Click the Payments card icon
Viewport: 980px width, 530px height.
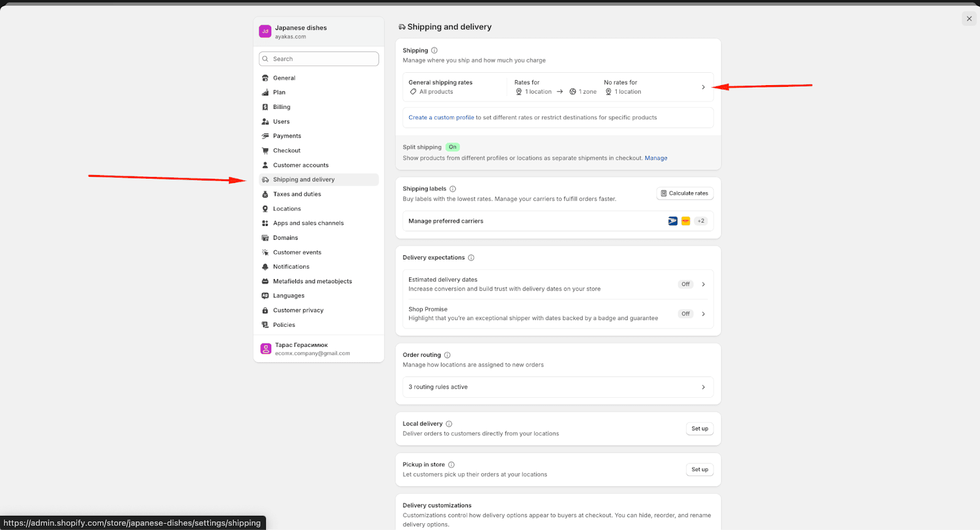pyautogui.click(x=265, y=136)
